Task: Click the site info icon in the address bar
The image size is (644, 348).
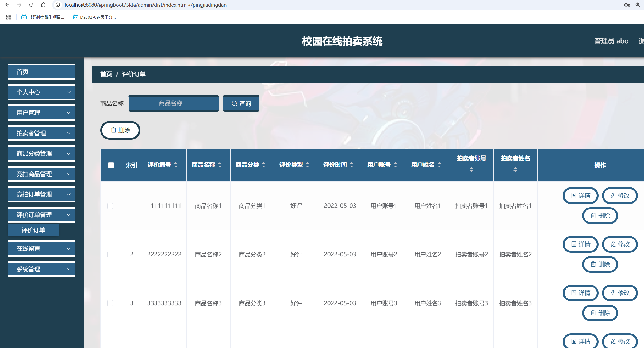Action: [x=57, y=5]
